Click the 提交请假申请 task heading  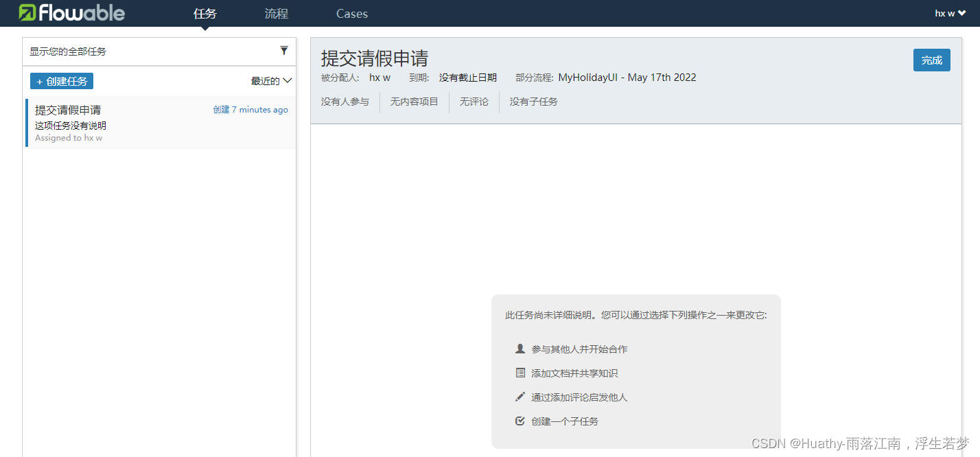point(375,58)
